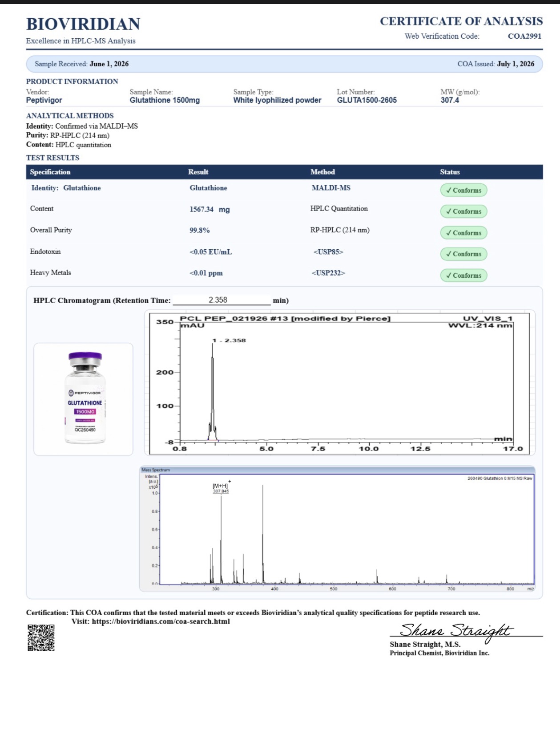This screenshot has height=734, width=560.
Task: Select purity result 99.8%
Action: [x=200, y=230]
